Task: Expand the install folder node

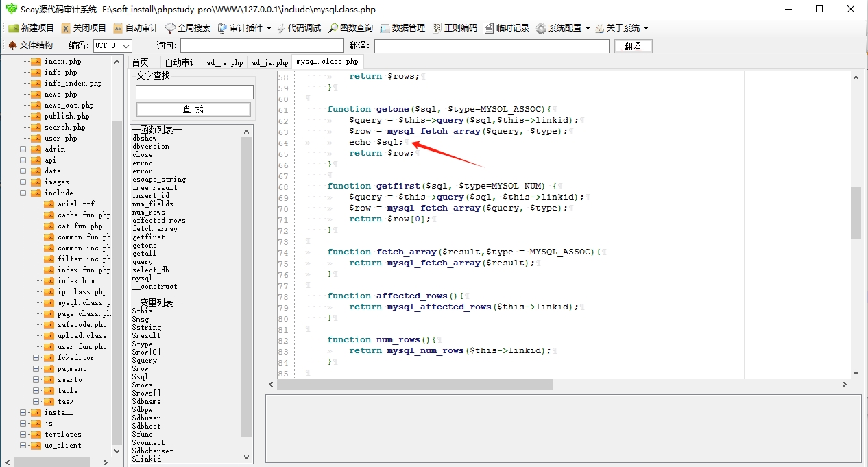Action: [23, 412]
